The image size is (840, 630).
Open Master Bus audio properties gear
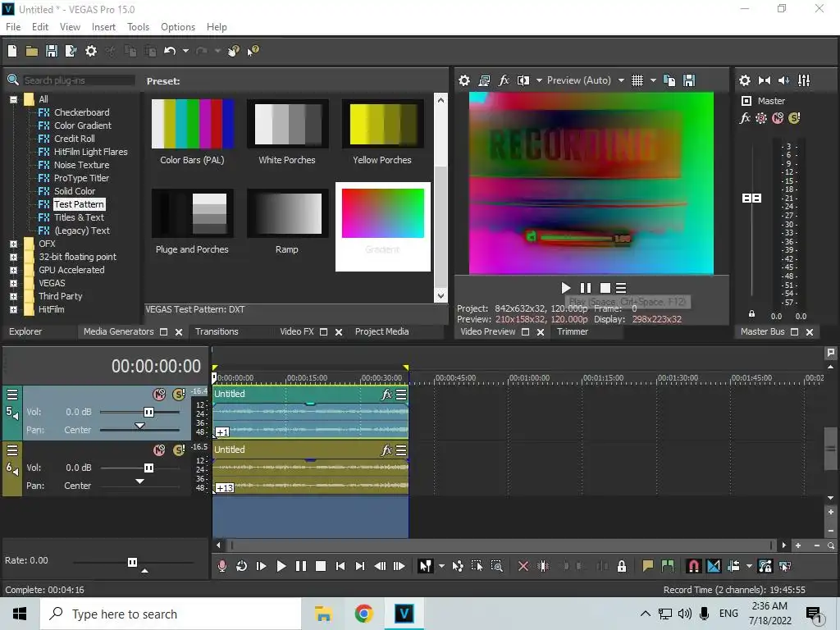pos(745,80)
